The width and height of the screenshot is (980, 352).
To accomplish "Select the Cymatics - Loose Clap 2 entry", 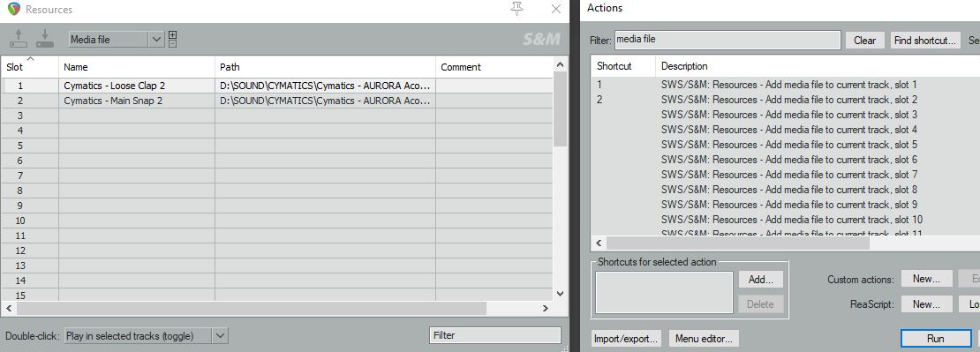I will pos(115,86).
